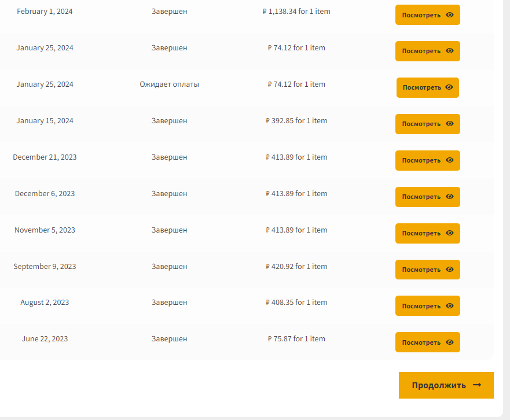Click Завершен status in September 9, 2023 row
510x420 pixels.
[169, 266]
